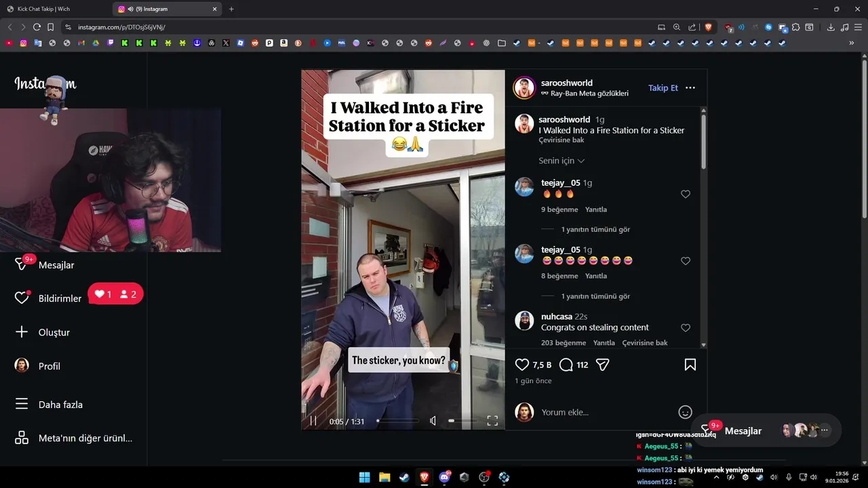Pause the video playback
Screen dimensions: 868x488
[x=313, y=421]
